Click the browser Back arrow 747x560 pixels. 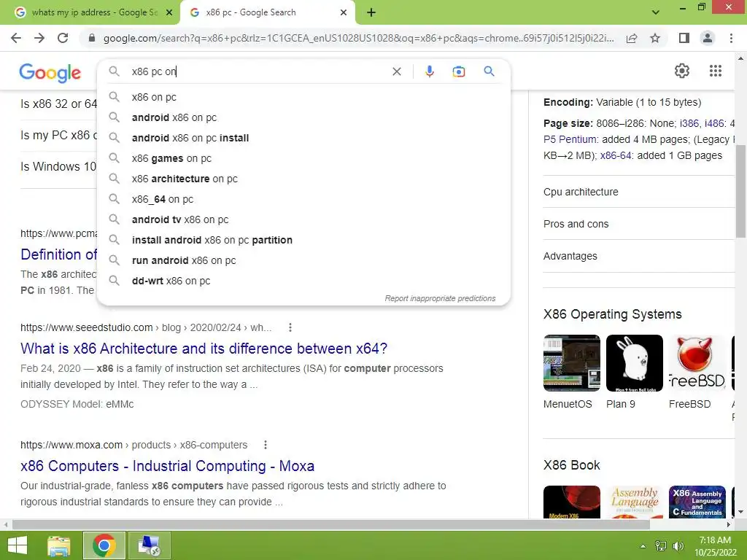click(16, 38)
